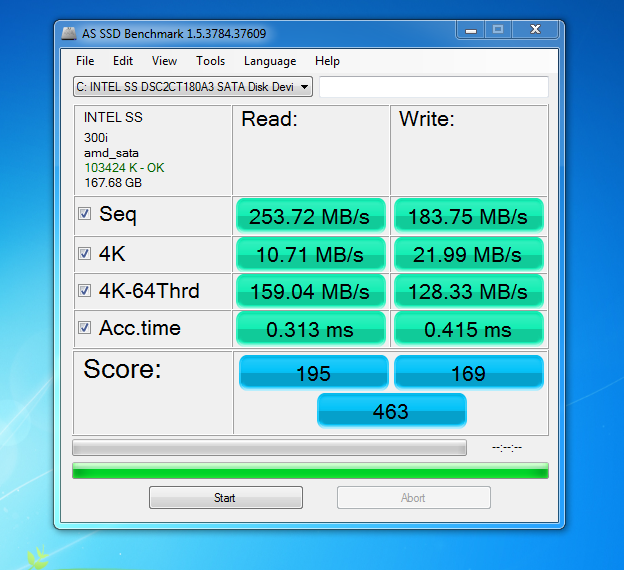The image size is (624, 570).
Task: Click the 4K write result 21.99 MB/s
Action: (468, 254)
